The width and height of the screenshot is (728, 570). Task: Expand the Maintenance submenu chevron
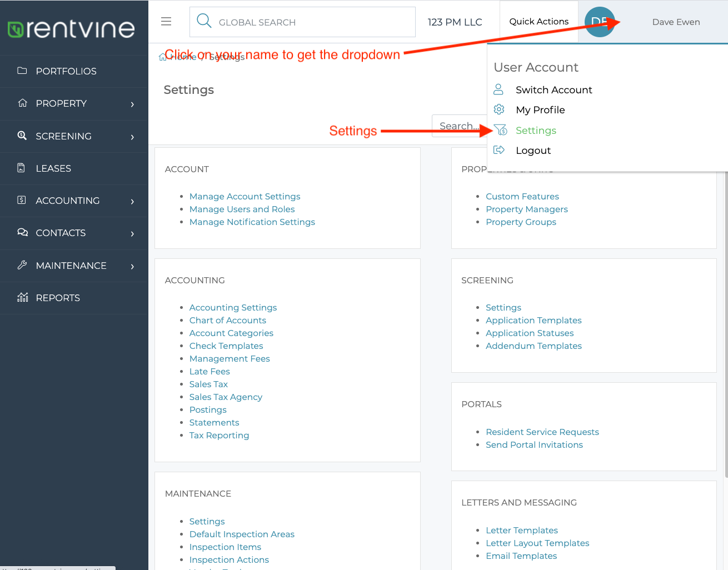point(132,266)
